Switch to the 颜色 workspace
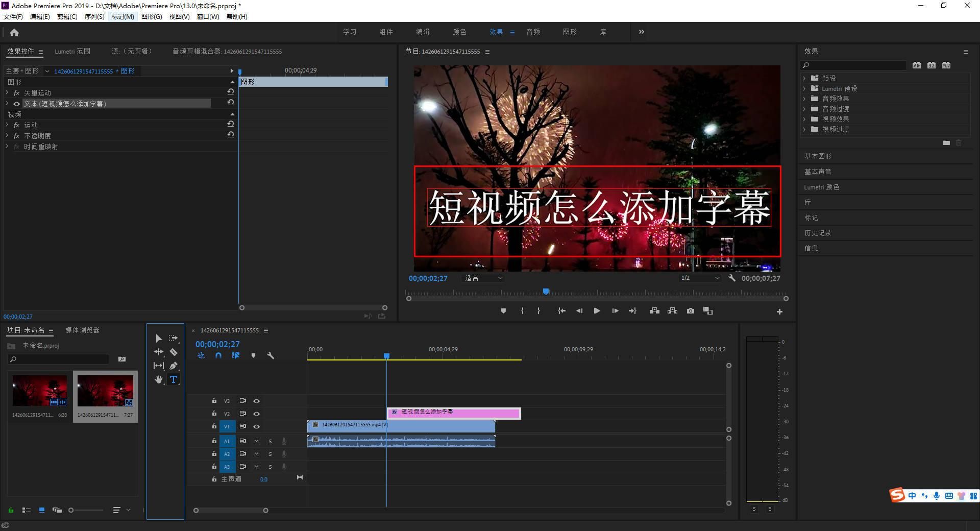The height and width of the screenshot is (531, 980). tap(459, 32)
